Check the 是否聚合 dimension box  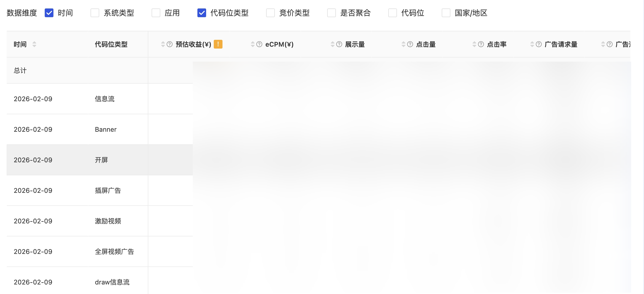point(332,13)
